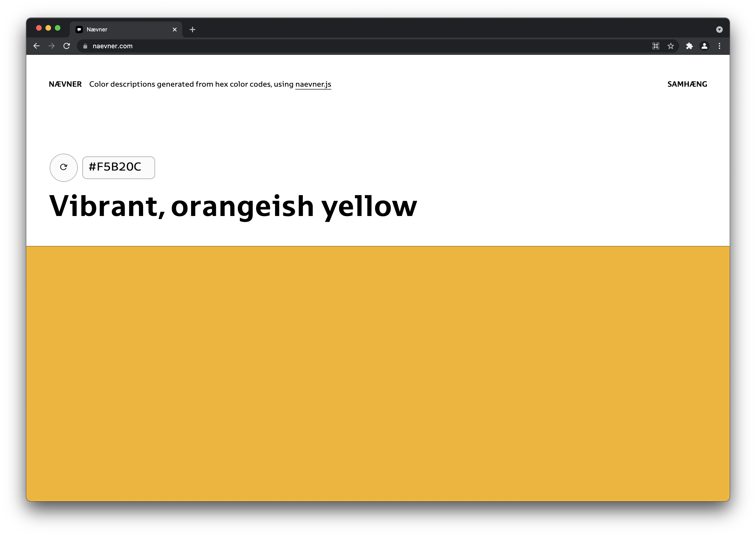Click the browser forward arrow
This screenshot has width=756, height=536.
click(x=52, y=46)
